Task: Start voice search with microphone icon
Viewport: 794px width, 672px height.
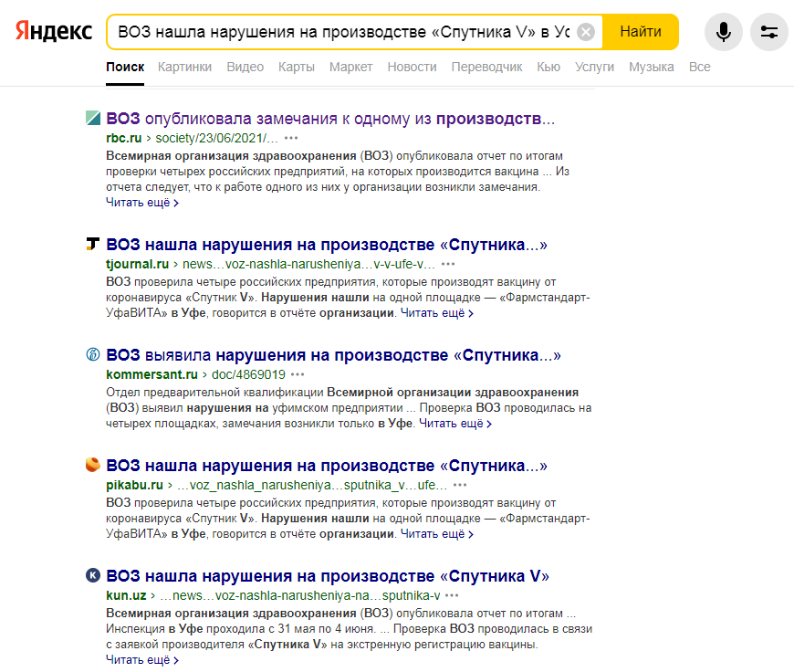Action: coord(724,32)
